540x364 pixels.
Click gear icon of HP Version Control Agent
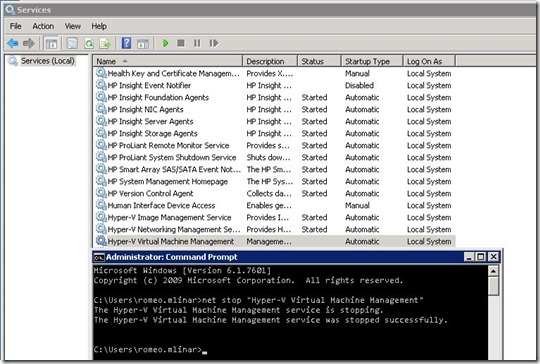point(101,193)
